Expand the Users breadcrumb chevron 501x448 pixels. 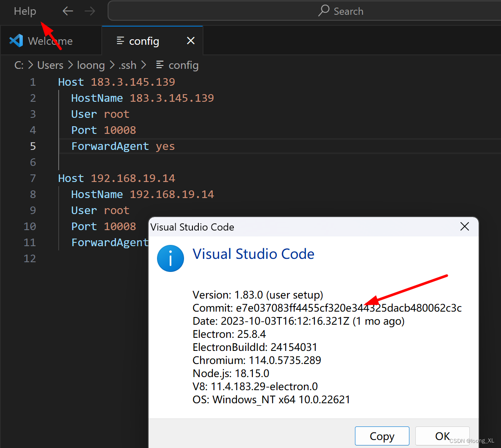pos(70,65)
